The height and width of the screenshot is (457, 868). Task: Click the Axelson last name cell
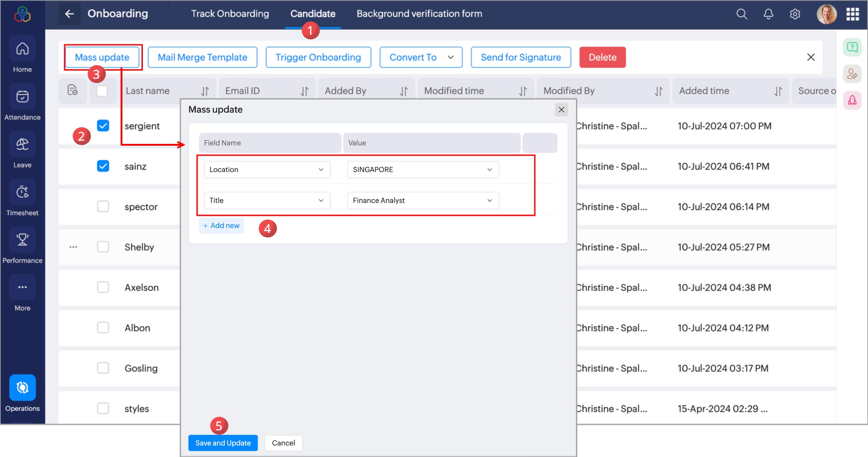[x=142, y=287]
